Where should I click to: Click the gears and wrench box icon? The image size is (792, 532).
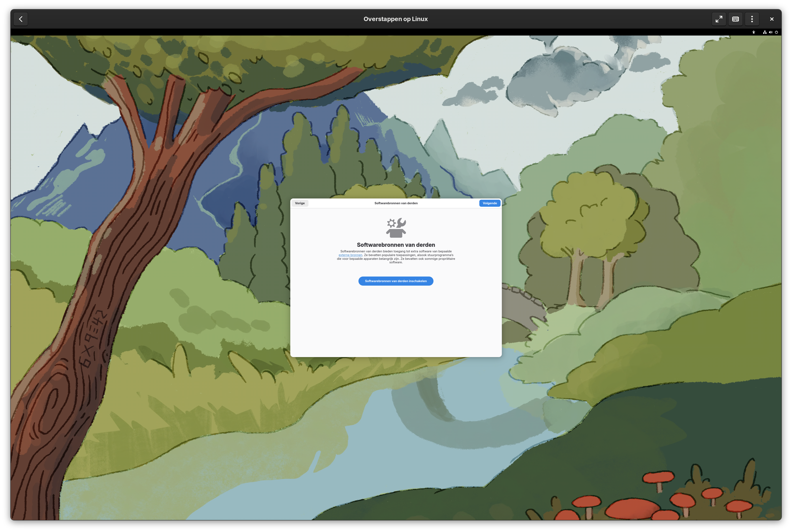[x=396, y=227]
